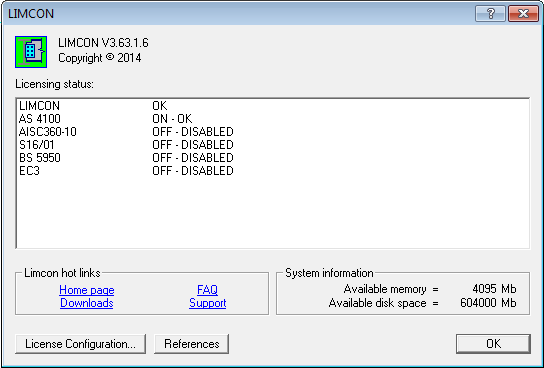Confirm with the OK button

[x=493, y=344]
